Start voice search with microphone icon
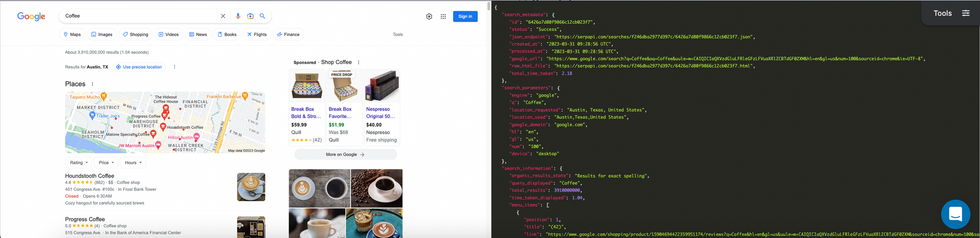980x238 pixels. 238,16
